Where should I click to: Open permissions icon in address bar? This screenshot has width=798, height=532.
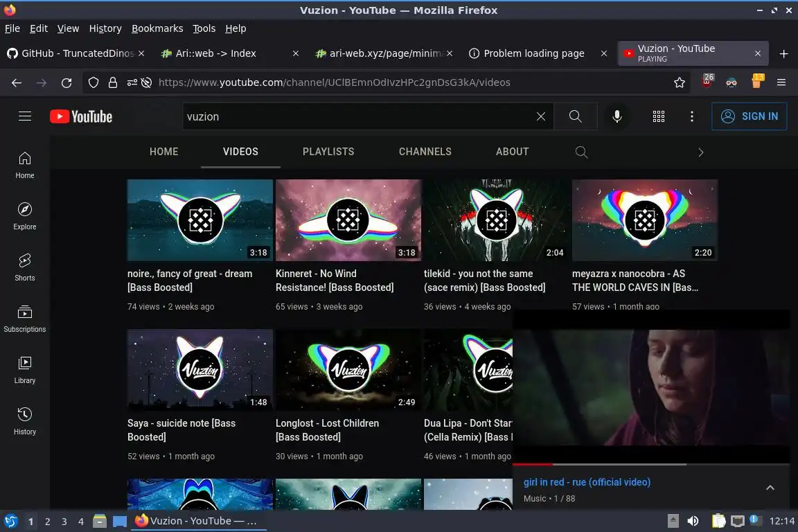tap(132, 82)
